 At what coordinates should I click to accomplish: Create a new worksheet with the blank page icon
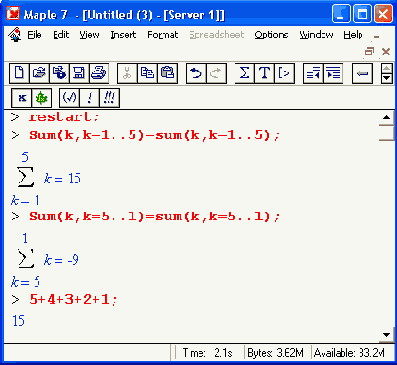[19, 73]
